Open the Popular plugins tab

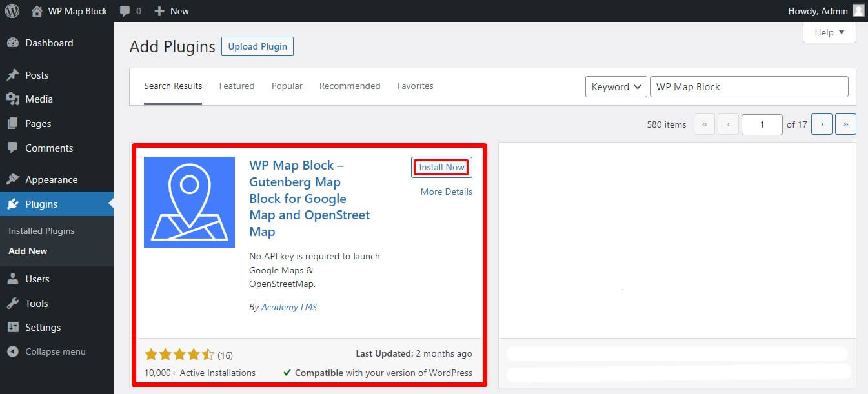coord(287,86)
